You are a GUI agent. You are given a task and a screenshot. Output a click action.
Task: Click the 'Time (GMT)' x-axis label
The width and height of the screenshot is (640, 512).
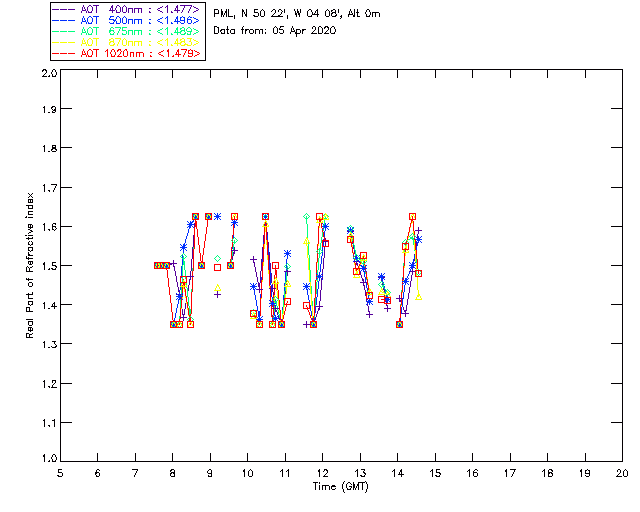tap(340, 486)
